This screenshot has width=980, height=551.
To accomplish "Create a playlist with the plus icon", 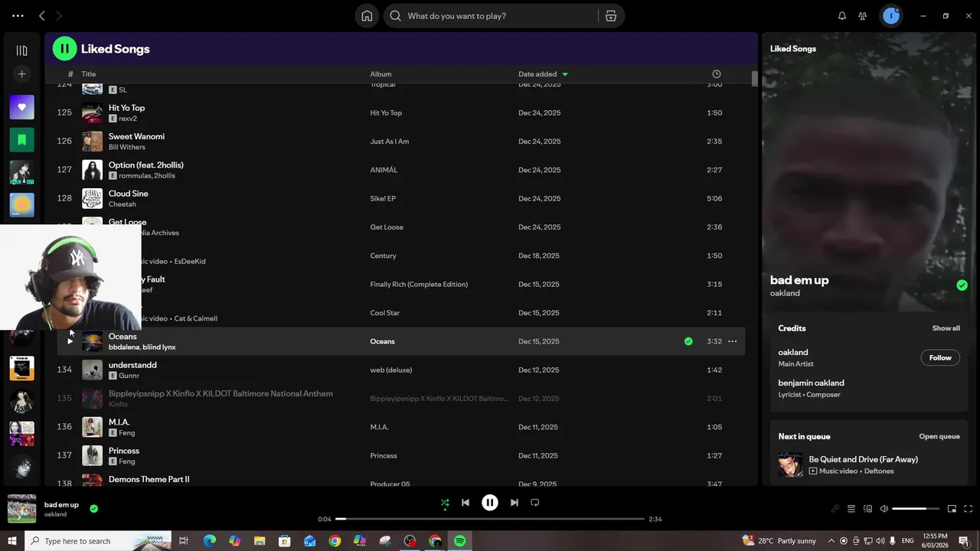I will coord(21,74).
